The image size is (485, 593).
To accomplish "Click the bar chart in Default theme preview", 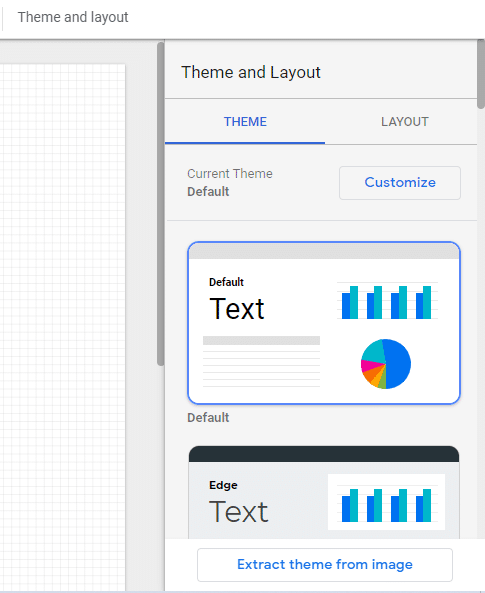I will [x=387, y=301].
